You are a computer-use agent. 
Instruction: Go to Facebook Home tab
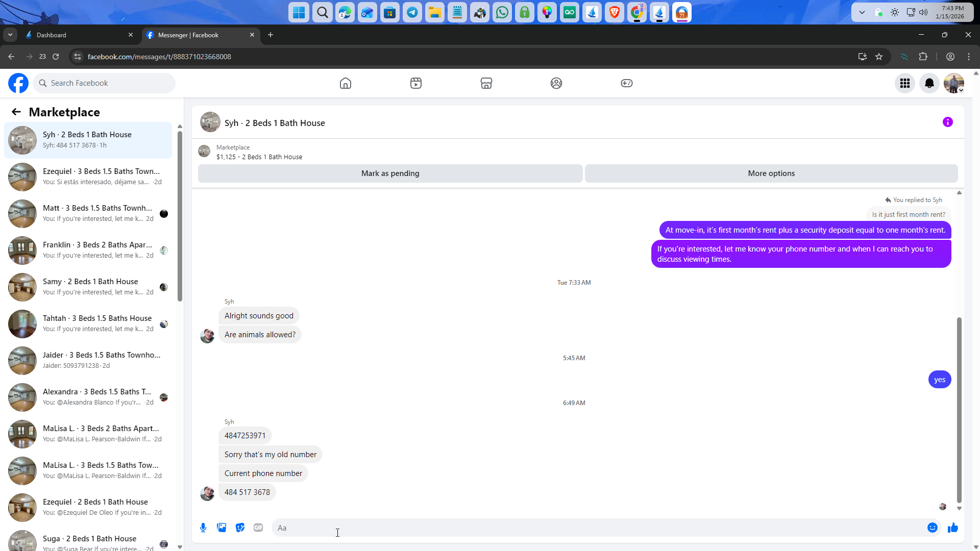tap(346, 83)
